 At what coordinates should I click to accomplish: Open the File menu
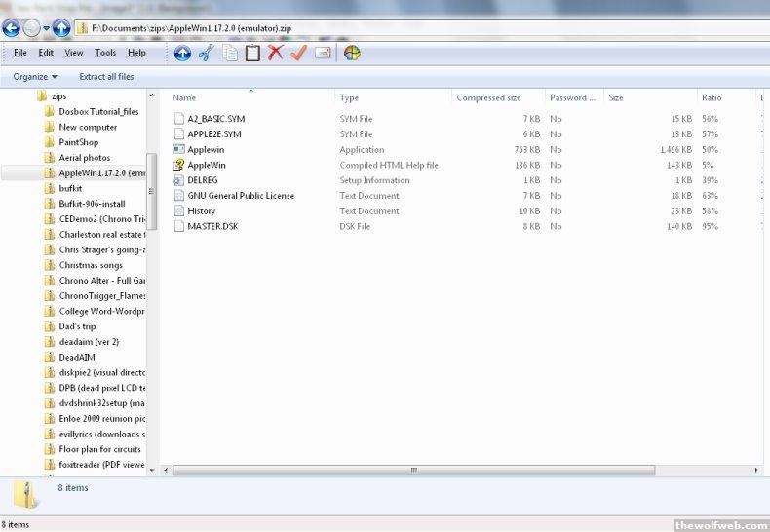coord(20,53)
